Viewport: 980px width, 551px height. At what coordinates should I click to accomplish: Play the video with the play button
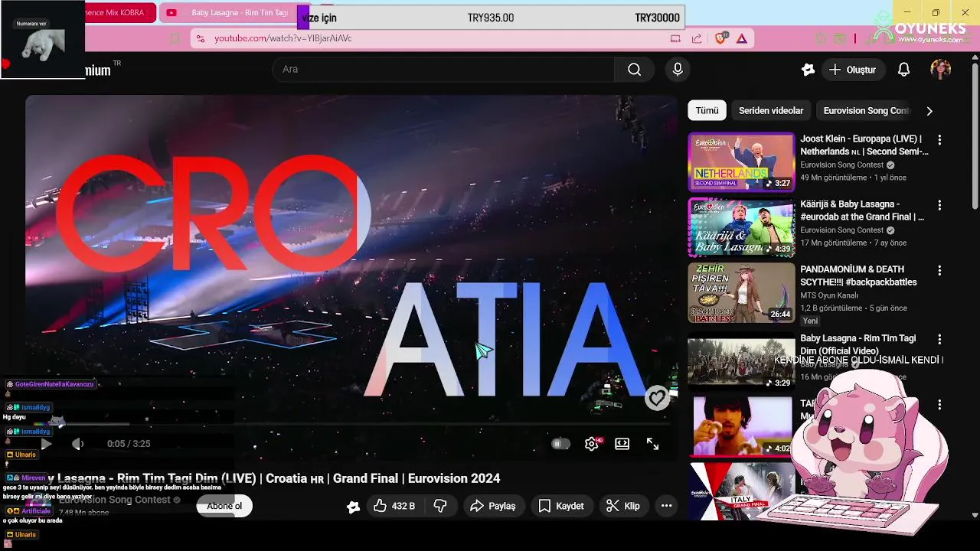[x=46, y=444]
